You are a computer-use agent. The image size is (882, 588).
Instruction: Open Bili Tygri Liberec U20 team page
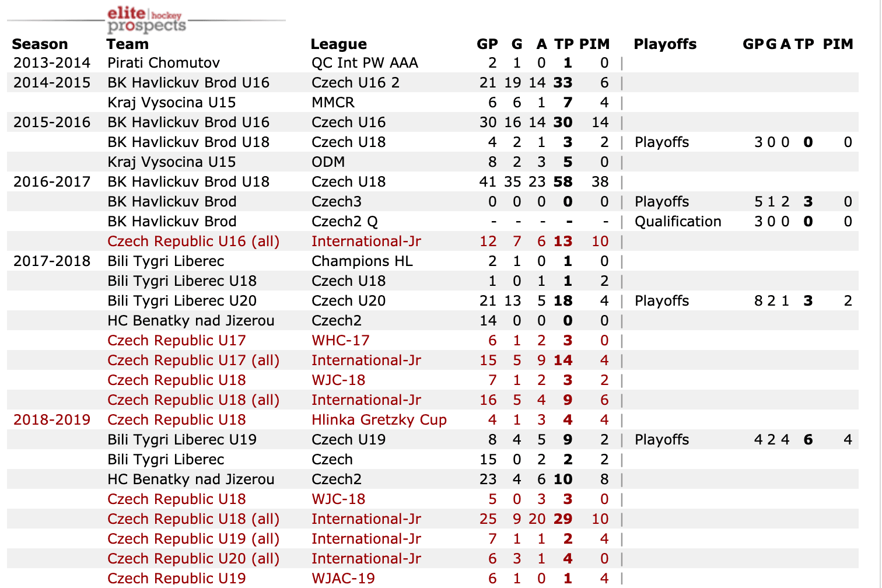pyautogui.click(x=182, y=301)
